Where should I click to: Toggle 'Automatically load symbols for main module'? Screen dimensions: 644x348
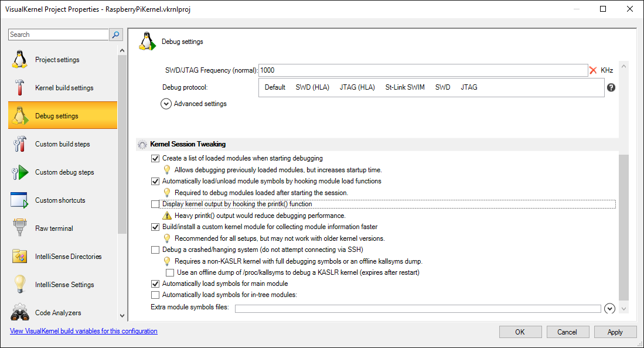point(155,284)
